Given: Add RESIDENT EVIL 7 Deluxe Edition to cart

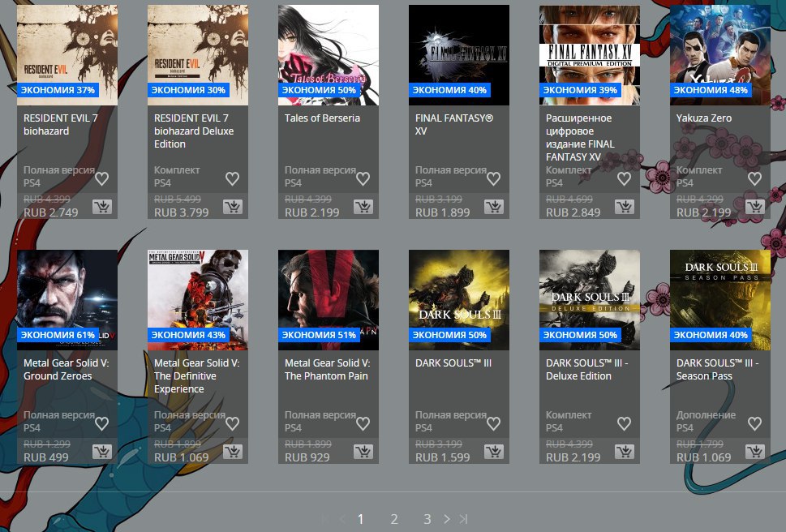Looking at the screenshot, I should pyautogui.click(x=233, y=206).
